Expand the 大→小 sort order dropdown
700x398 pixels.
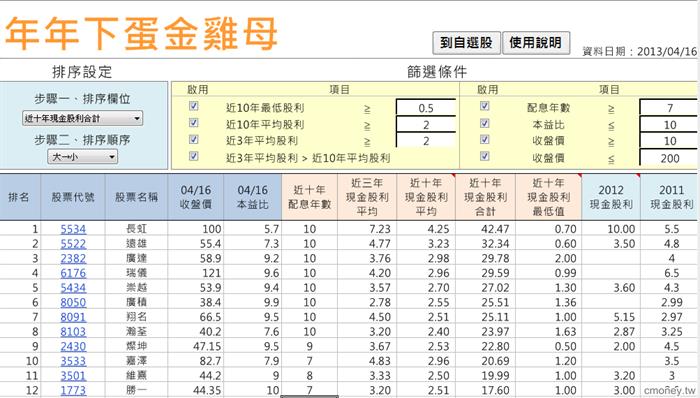click(83, 157)
